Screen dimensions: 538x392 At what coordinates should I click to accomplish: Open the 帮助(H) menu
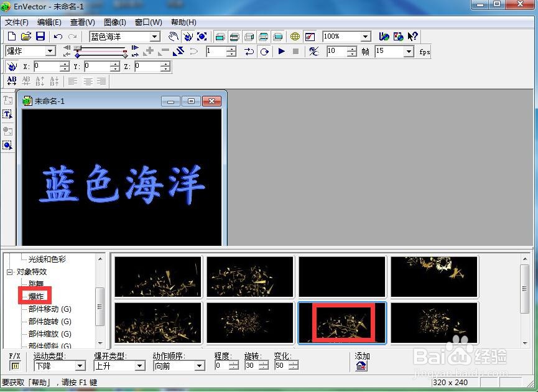point(183,22)
